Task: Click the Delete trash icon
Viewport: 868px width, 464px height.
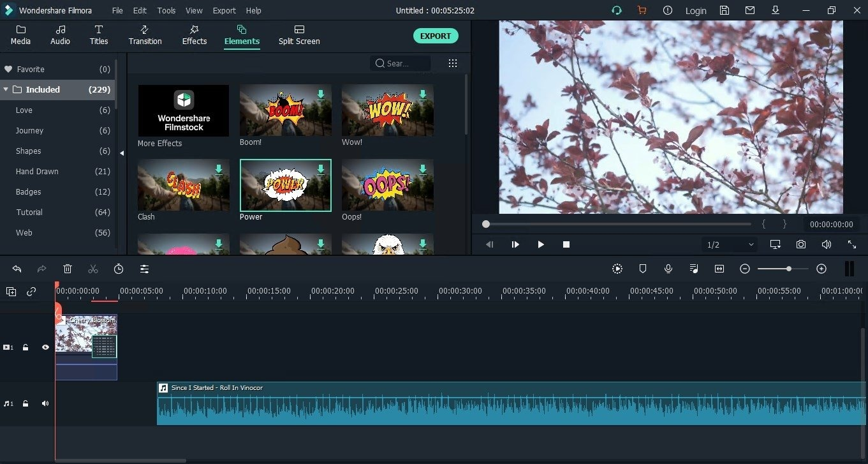Action: pyautogui.click(x=68, y=269)
